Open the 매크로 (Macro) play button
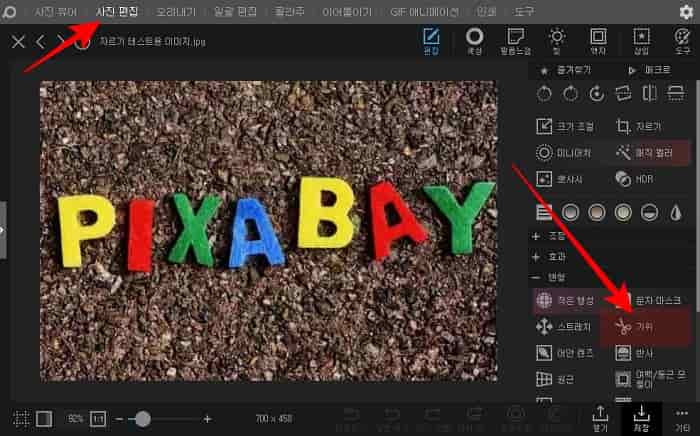The height and width of the screenshot is (436, 700). (650, 71)
